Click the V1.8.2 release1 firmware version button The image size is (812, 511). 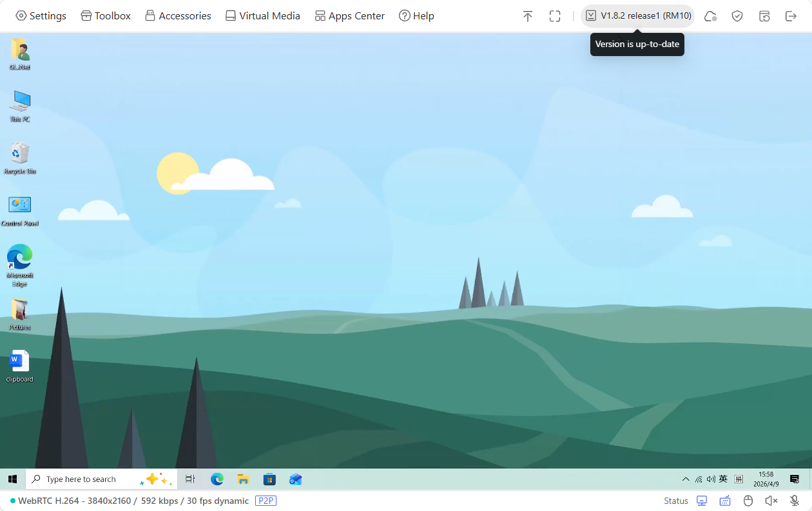tap(637, 16)
